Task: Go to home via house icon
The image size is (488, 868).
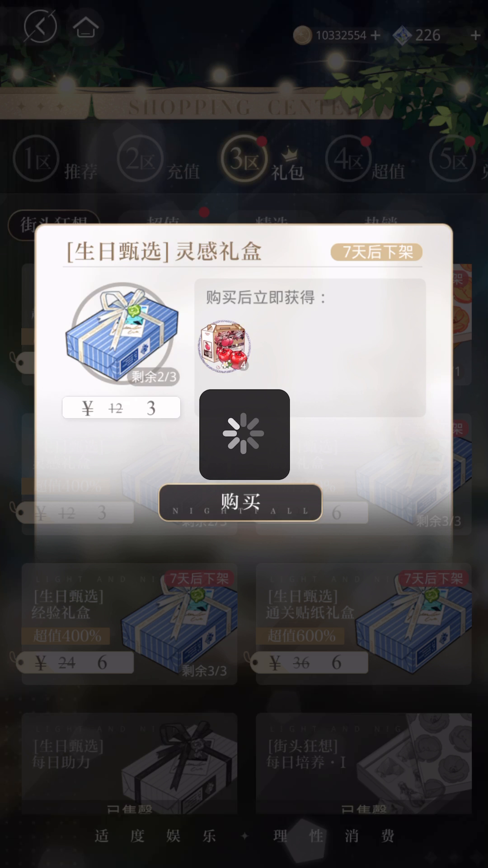Action: 85,27
